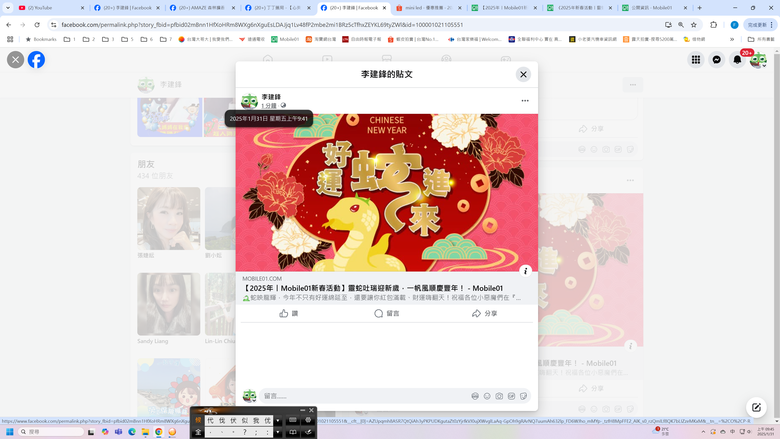Open Edge browser from the taskbar
Image resolution: width=780 pixels, height=439 pixels.
tap(132, 432)
